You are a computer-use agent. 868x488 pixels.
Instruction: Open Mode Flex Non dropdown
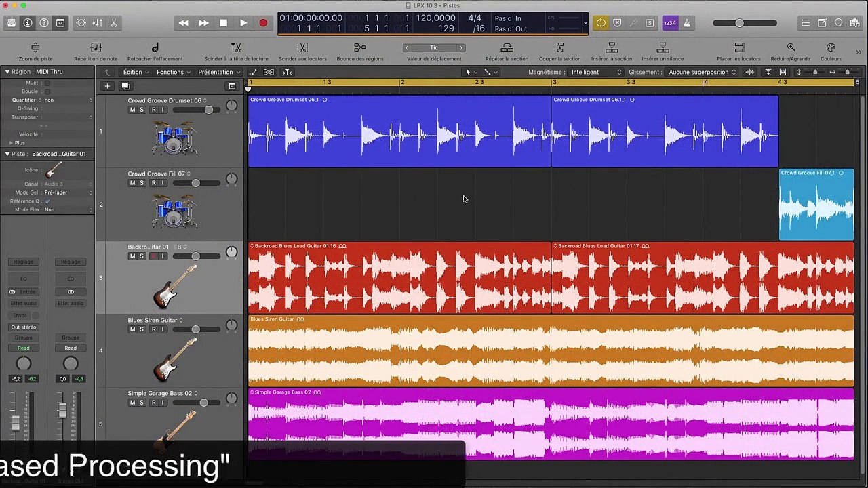[x=67, y=209]
